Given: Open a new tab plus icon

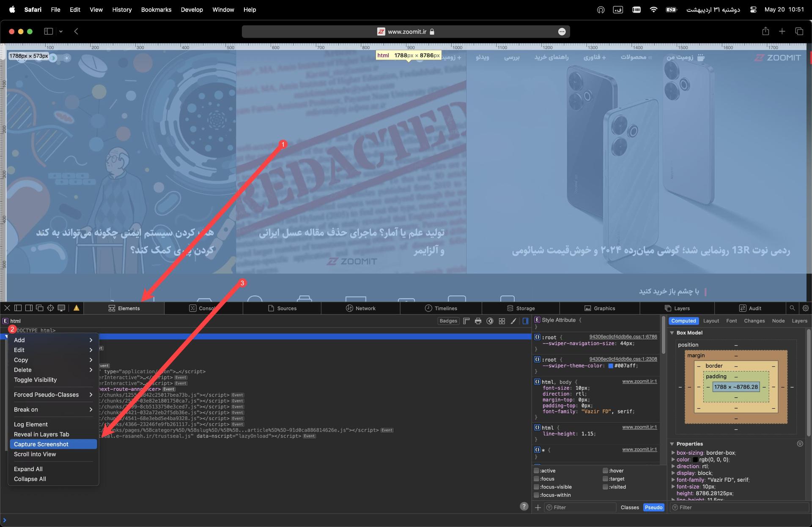Looking at the screenshot, I should (782, 31).
